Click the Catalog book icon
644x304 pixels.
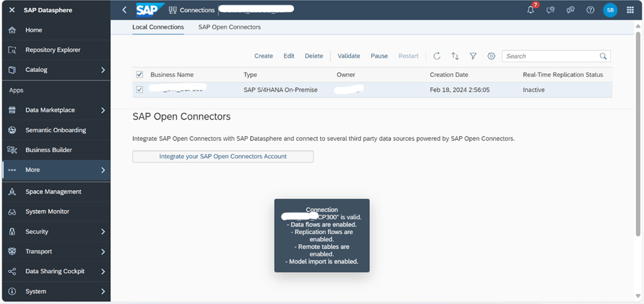click(13, 70)
